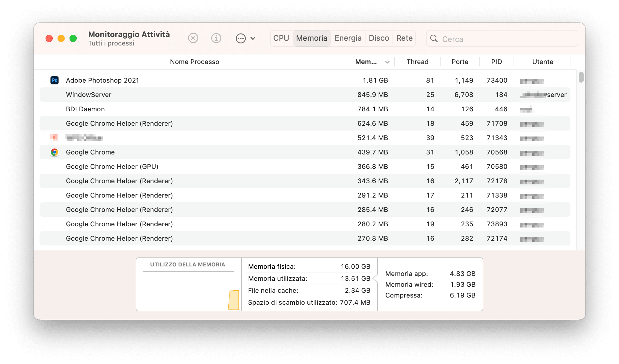Click the PID 184 cell

pos(501,95)
